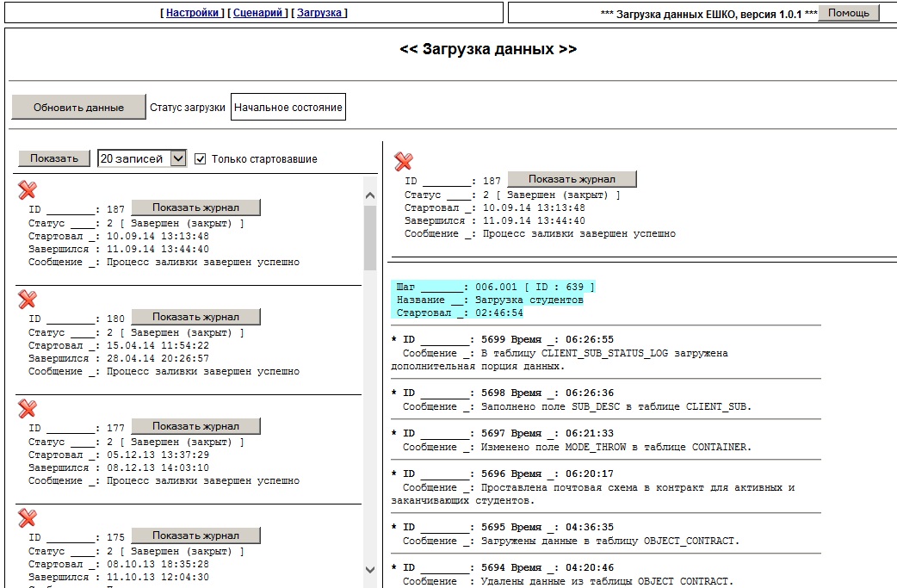Click the scroll-up arrow of the record list
Viewport: 897px width, 588px height.
[370, 195]
